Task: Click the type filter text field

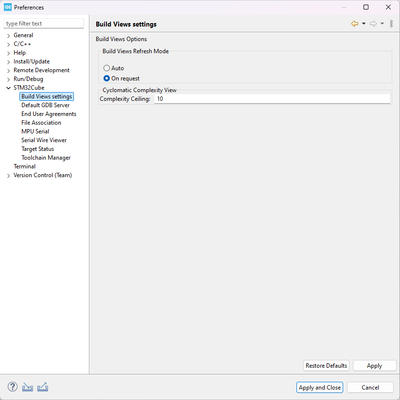Action: pos(44,24)
